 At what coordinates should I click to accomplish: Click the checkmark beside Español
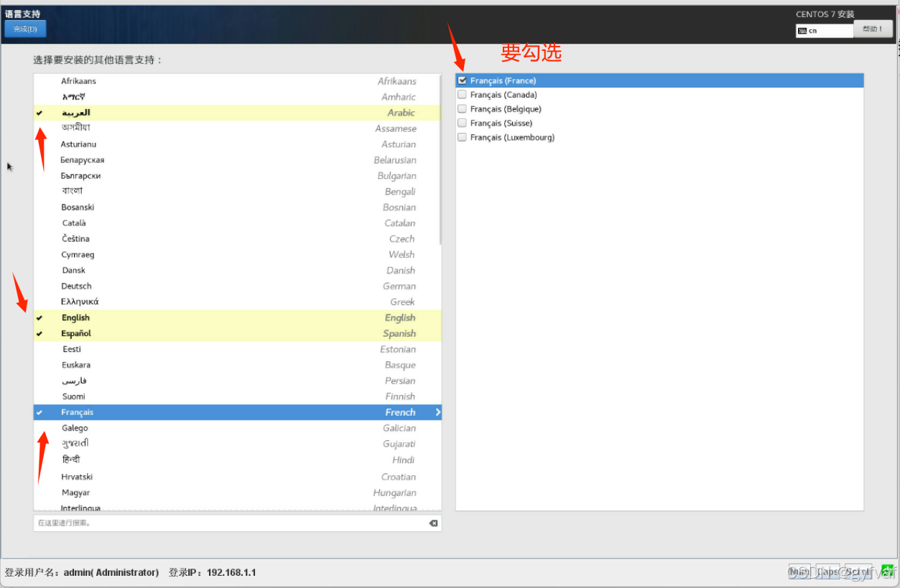[x=40, y=334]
